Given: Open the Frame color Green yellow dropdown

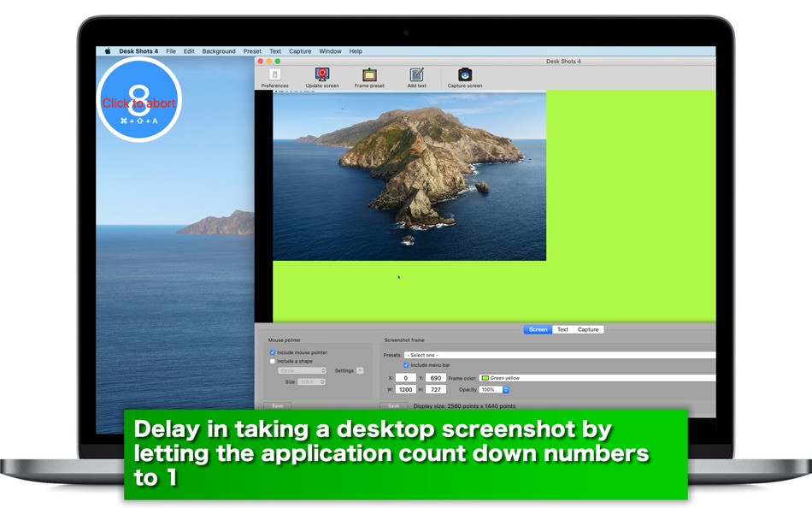Looking at the screenshot, I should click(x=597, y=378).
